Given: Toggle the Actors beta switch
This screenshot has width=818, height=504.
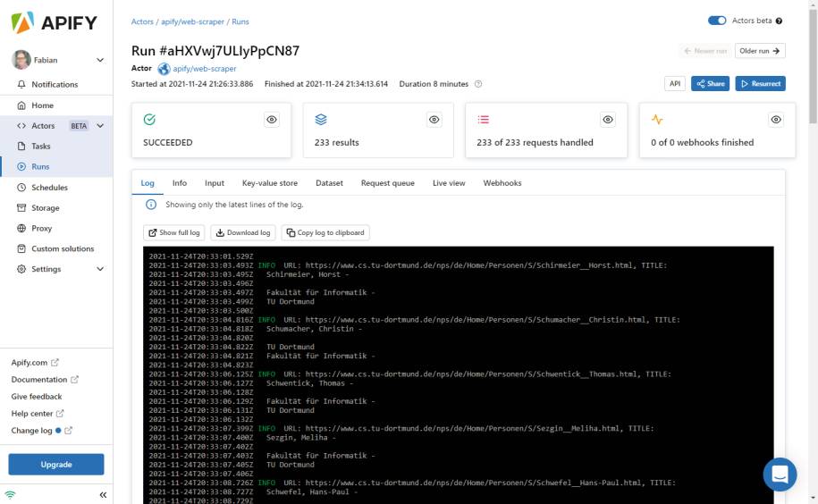Looking at the screenshot, I should tap(717, 21).
